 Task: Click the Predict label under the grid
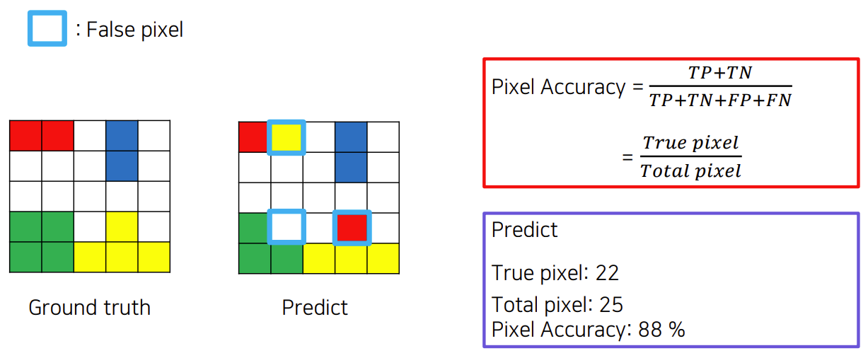click(x=315, y=308)
